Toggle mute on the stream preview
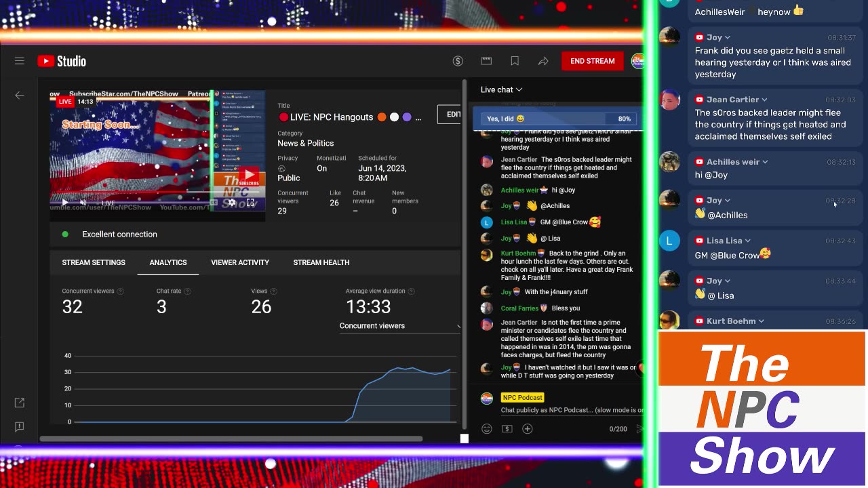 83,202
